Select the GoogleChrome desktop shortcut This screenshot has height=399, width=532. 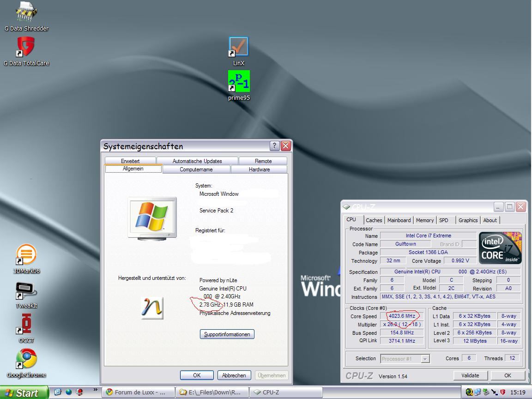(x=26, y=363)
